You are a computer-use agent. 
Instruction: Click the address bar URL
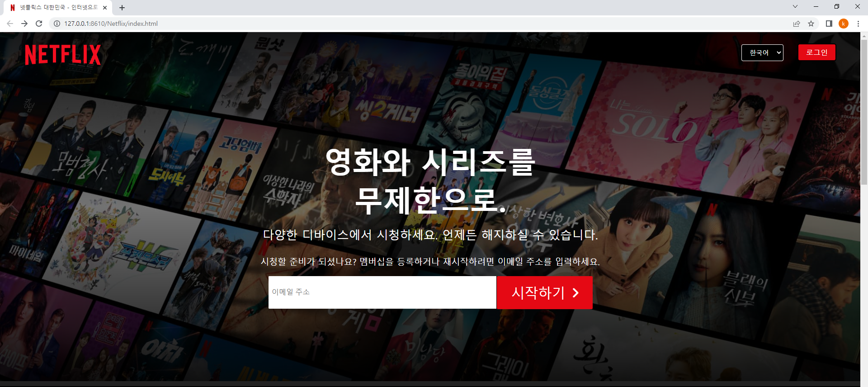pyautogui.click(x=111, y=24)
